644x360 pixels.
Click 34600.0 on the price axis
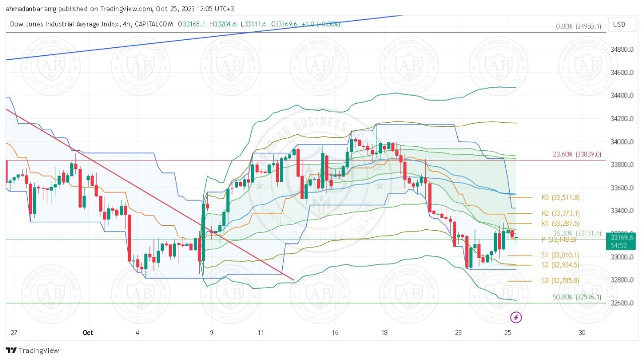(x=622, y=73)
